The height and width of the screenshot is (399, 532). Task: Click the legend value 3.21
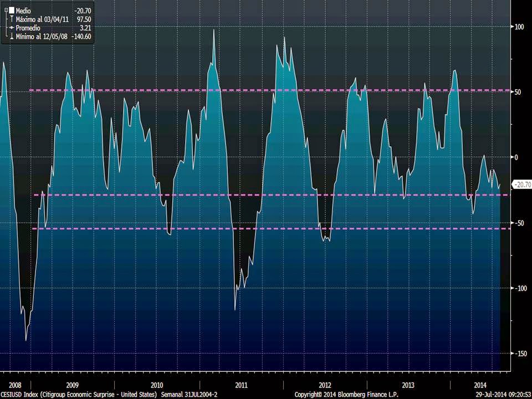pos(85,28)
